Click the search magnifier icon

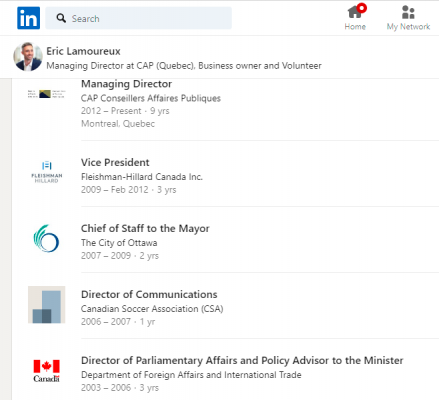pos(61,18)
